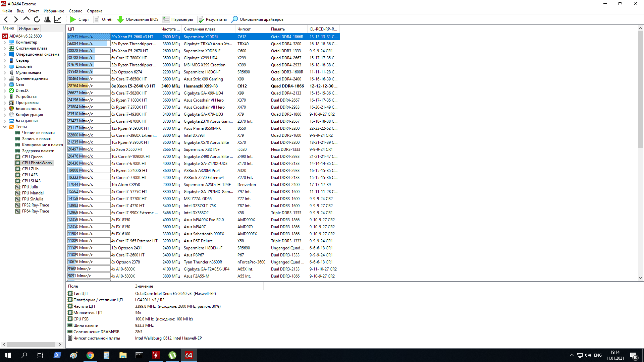Navigate back with left arrow icon
This screenshot has width=644, height=362.
coord(6,19)
